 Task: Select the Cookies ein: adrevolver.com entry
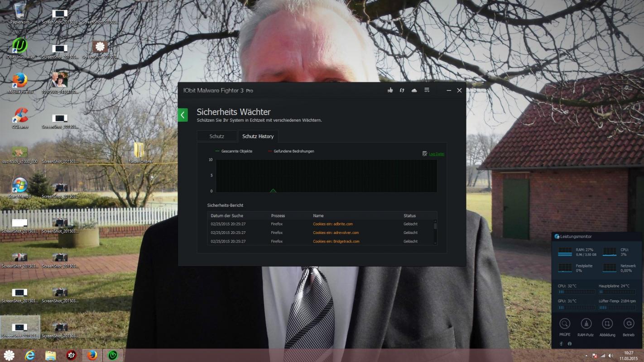click(336, 233)
